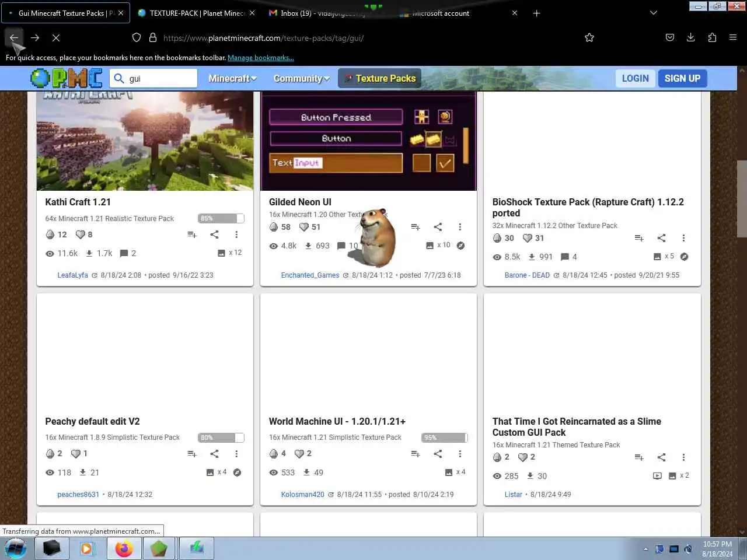Favorite the Peachy default edit V2 pack
The image size is (747, 560).
75,454
